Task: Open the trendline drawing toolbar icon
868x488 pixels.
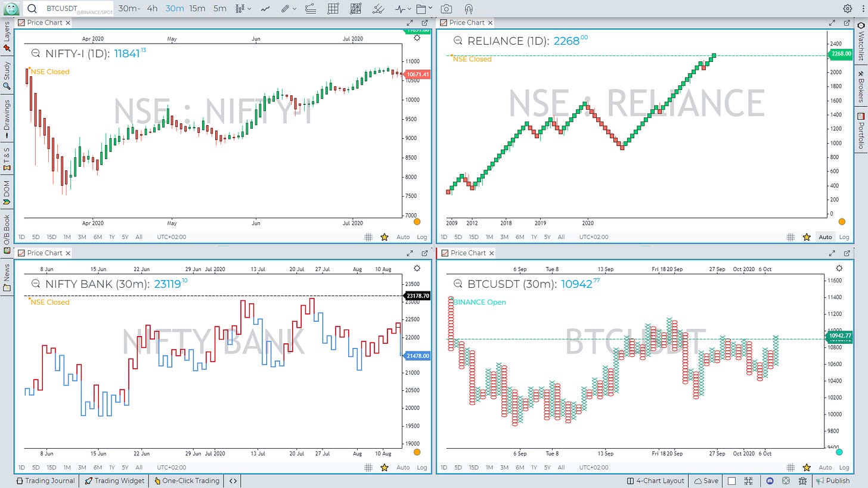Action: point(311,8)
